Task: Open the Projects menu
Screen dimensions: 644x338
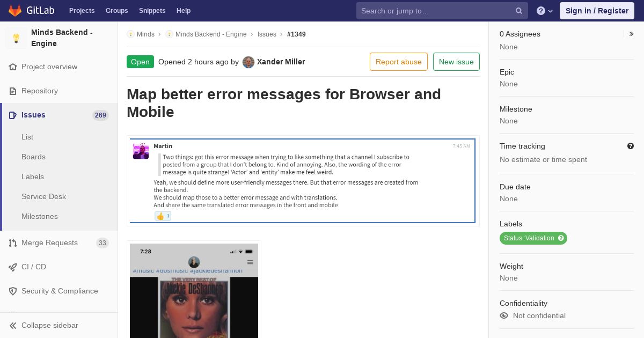Action: click(x=82, y=11)
